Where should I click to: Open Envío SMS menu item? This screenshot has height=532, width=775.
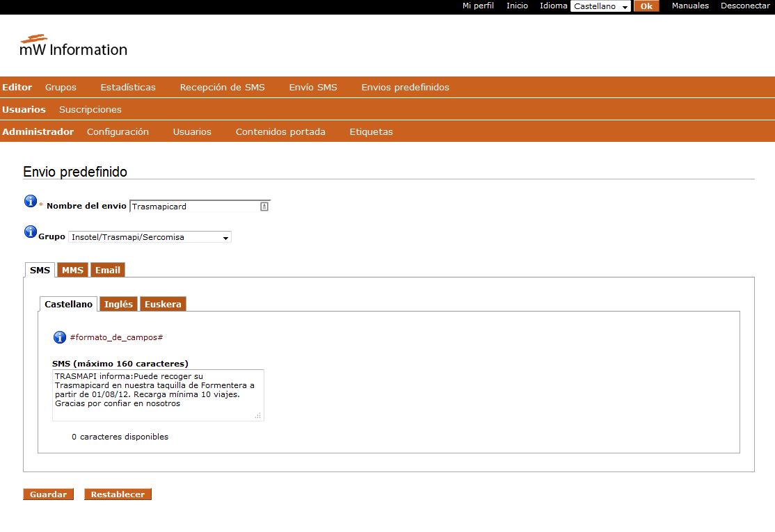pyautogui.click(x=313, y=88)
